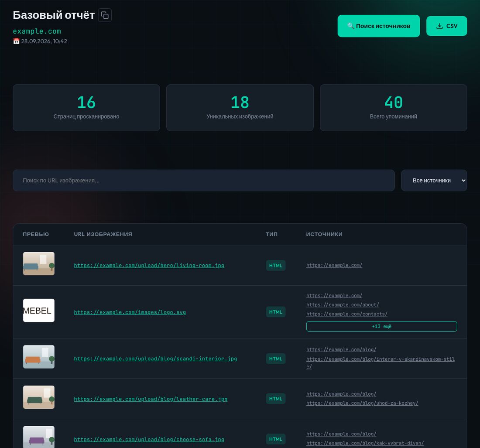Screen dimensions: 480x448
Task: Download the report as CSV
Action: pyautogui.click(x=447, y=26)
